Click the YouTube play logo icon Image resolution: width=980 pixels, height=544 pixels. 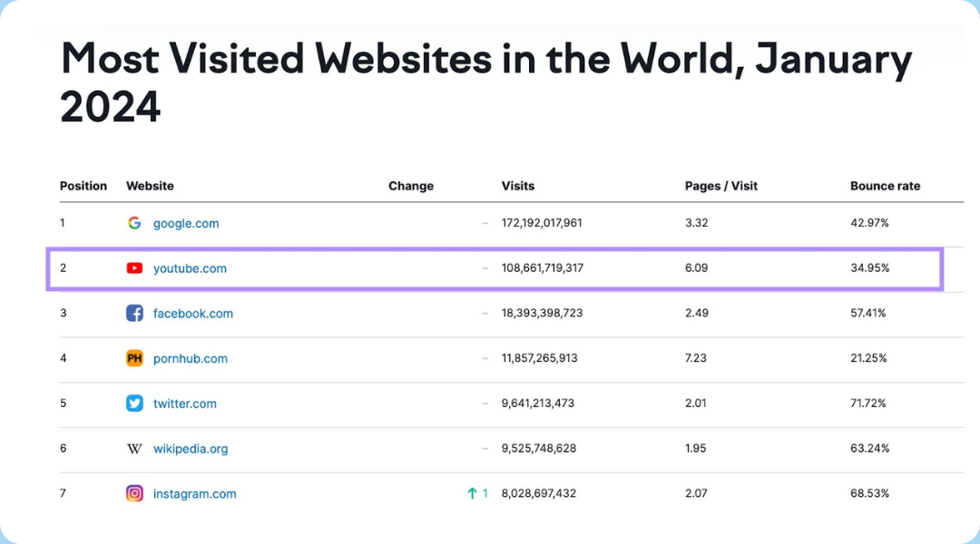tap(134, 268)
